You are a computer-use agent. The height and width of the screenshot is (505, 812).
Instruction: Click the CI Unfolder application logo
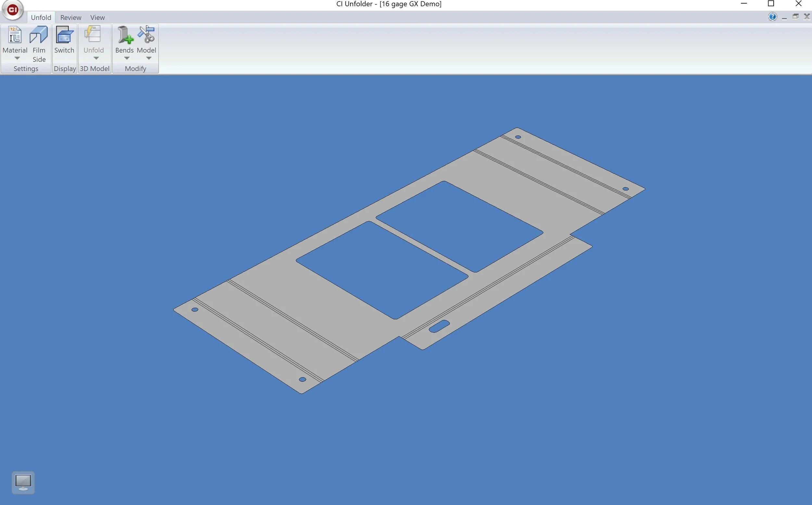click(13, 10)
